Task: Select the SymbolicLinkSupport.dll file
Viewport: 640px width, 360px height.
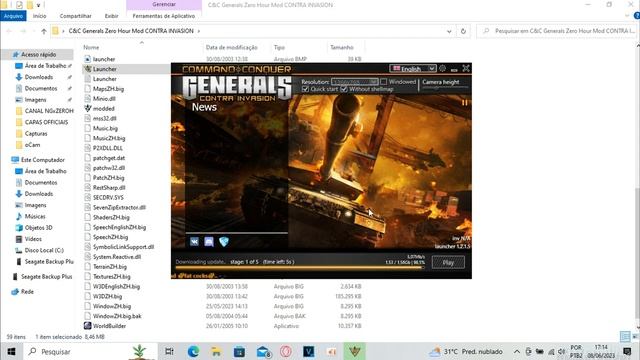Action: pyautogui.click(x=123, y=247)
